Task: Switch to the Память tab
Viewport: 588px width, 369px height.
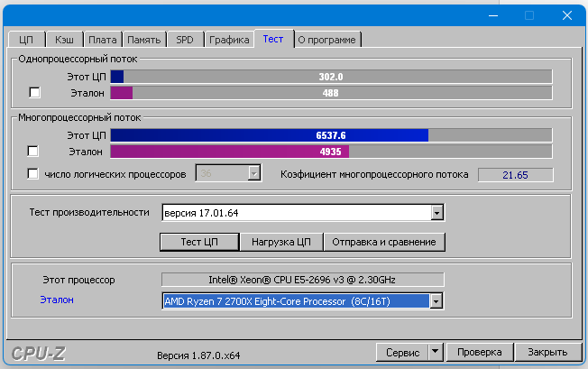Action: 144,40
